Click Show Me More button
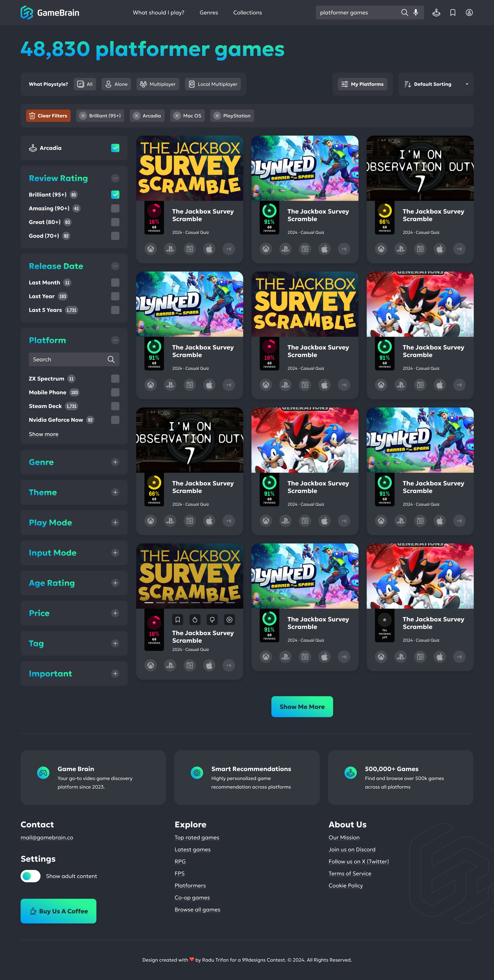494x980 pixels. pos(302,706)
